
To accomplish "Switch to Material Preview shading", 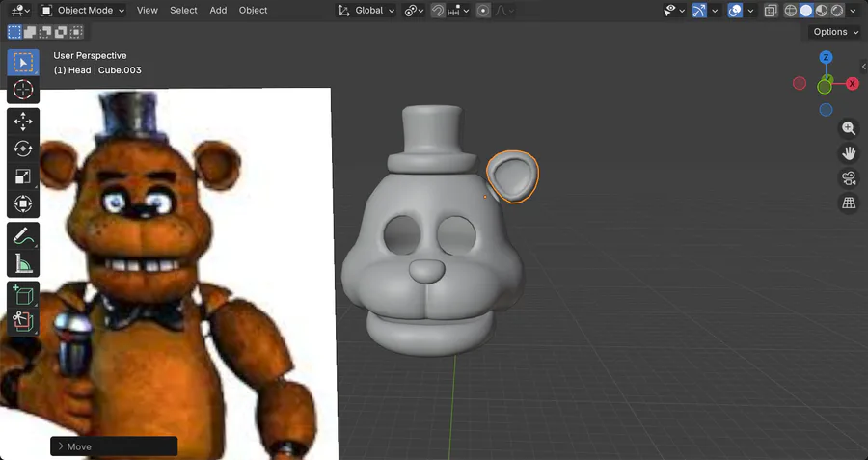I will coord(822,10).
